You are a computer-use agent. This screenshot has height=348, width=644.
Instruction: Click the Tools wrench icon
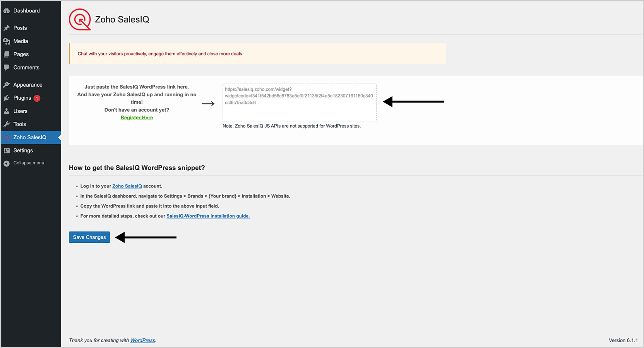tap(7, 124)
